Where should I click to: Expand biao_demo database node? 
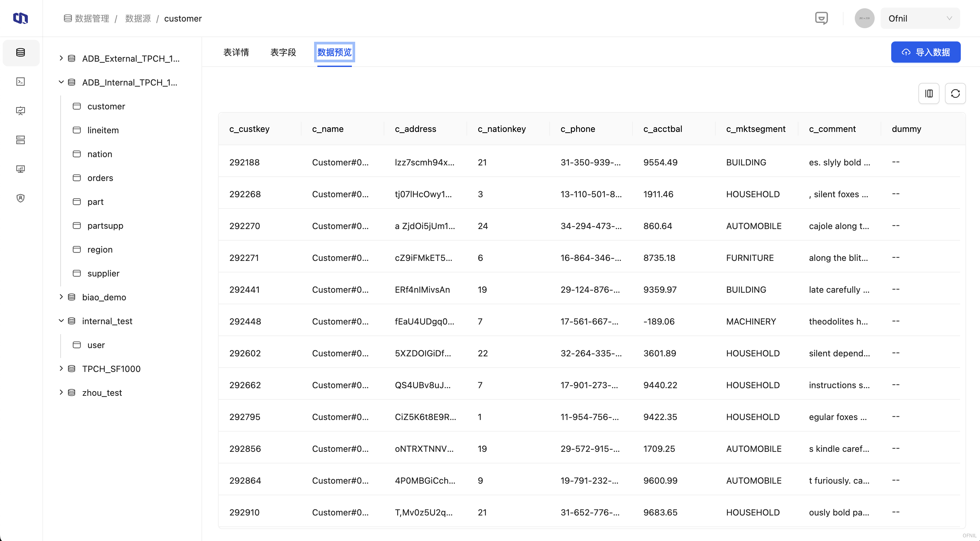pos(61,297)
